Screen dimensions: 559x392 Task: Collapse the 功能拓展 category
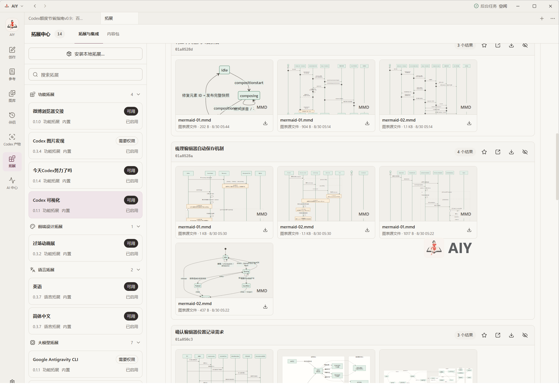[x=138, y=94]
